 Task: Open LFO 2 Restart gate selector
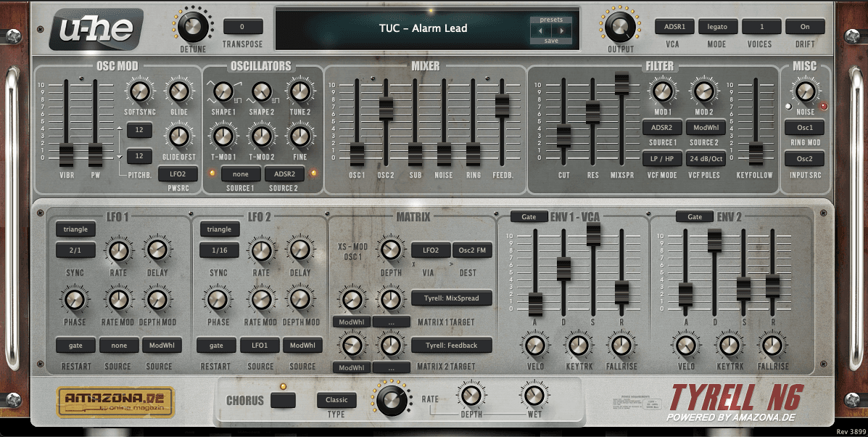(216, 345)
